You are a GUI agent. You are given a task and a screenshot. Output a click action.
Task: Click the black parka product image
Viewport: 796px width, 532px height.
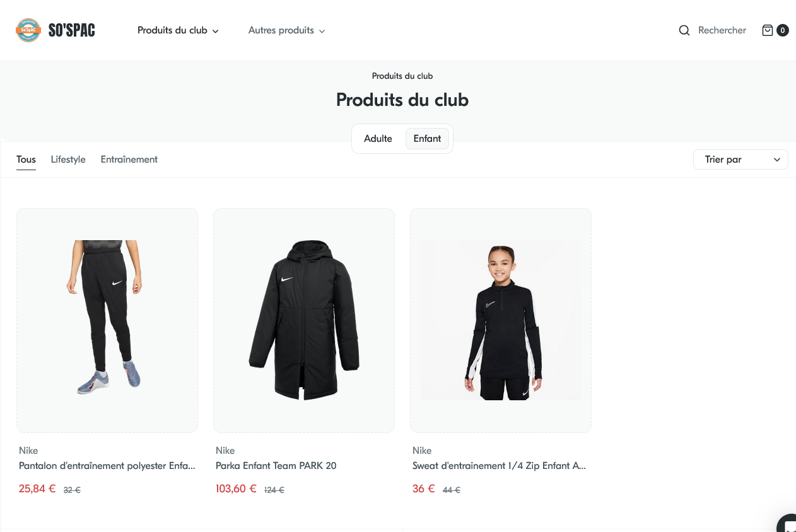pos(304,320)
